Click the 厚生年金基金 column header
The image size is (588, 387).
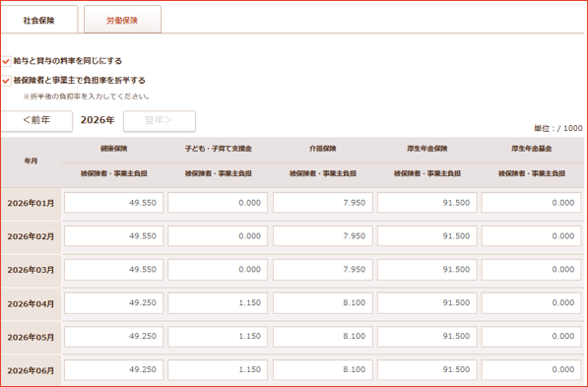(x=532, y=149)
